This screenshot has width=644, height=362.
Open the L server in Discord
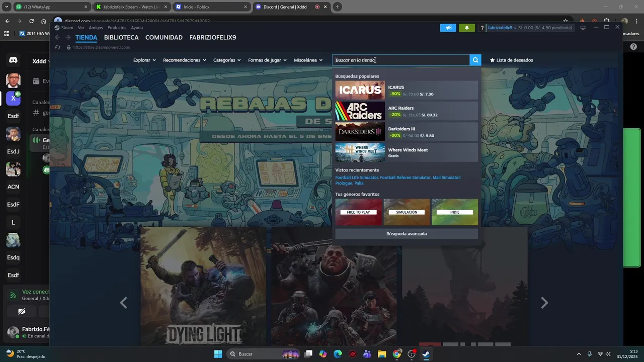13,222
